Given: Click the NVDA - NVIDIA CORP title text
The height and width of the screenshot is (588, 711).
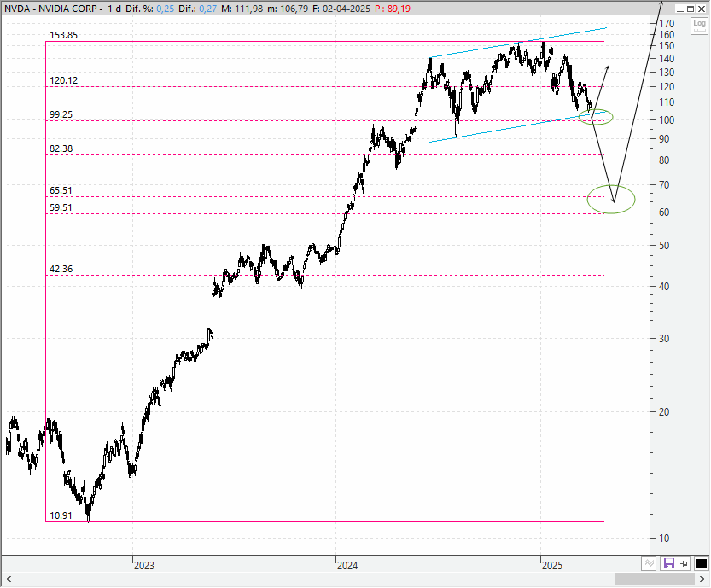Looking at the screenshot, I should point(50,9).
